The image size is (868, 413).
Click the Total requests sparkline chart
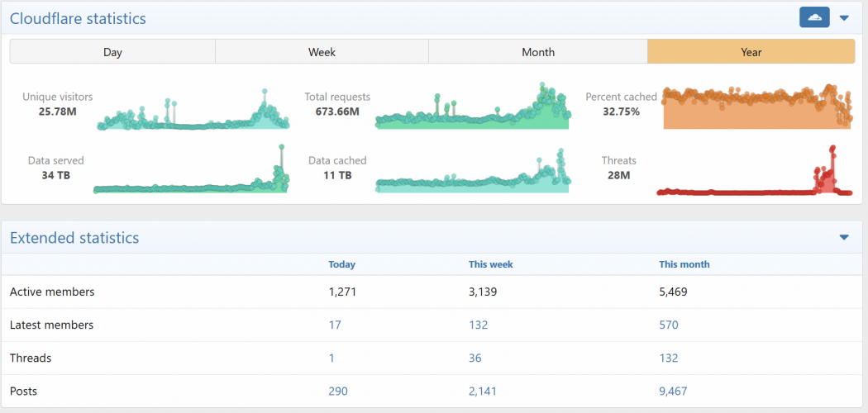point(473,107)
